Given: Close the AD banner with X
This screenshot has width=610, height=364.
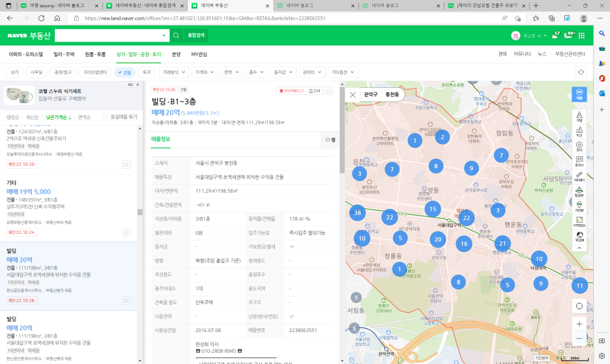Looking at the screenshot, I should [x=138, y=85].
